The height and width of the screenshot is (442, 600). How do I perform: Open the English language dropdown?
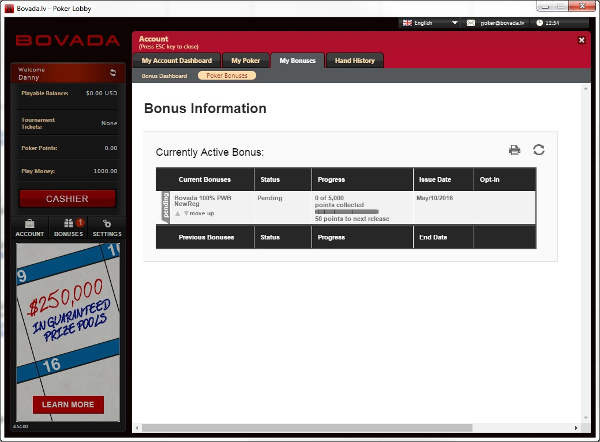pyautogui.click(x=430, y=23)
